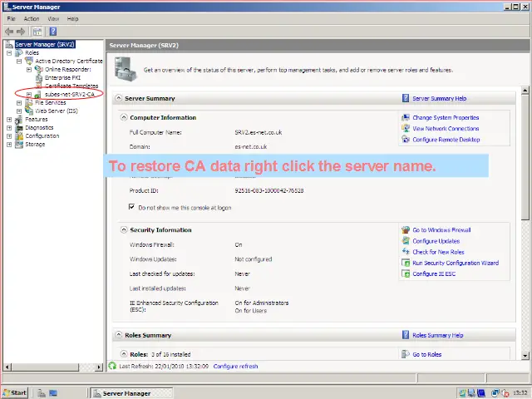
Task: Expand the Online Responder node
Action: [29, 70]
